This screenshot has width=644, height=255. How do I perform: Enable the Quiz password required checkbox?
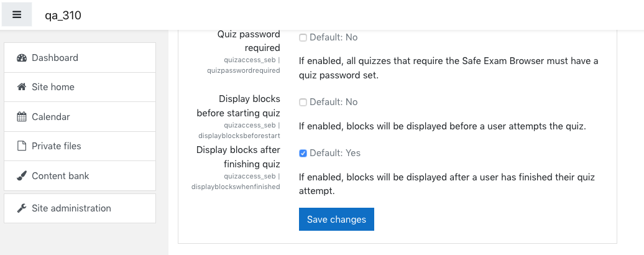tap(303, 38)
